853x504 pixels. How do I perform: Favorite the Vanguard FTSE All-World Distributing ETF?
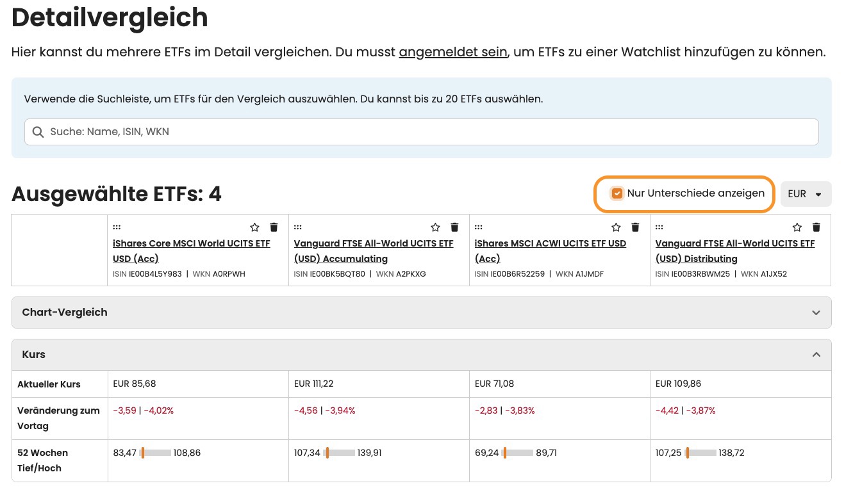tap(797, 227)
